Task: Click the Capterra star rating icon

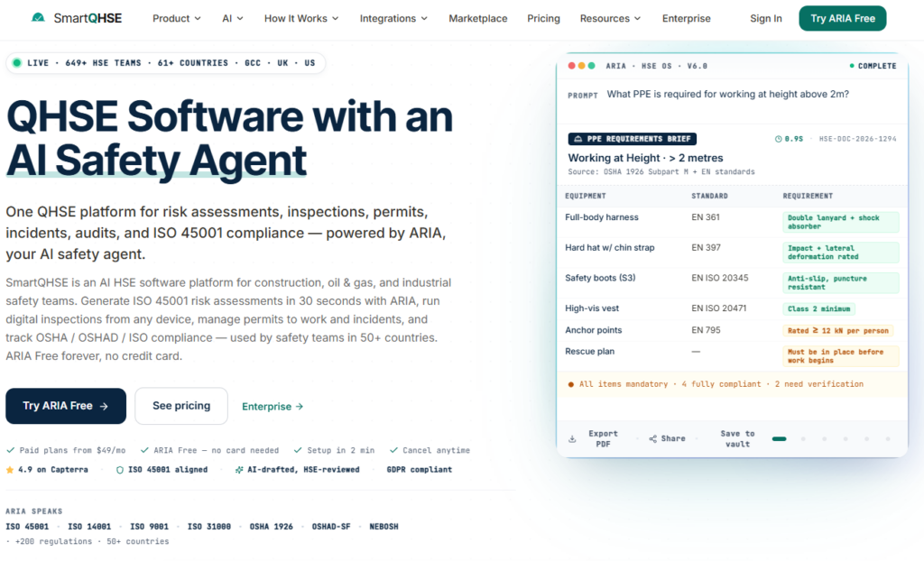Action: click(10, 470)
